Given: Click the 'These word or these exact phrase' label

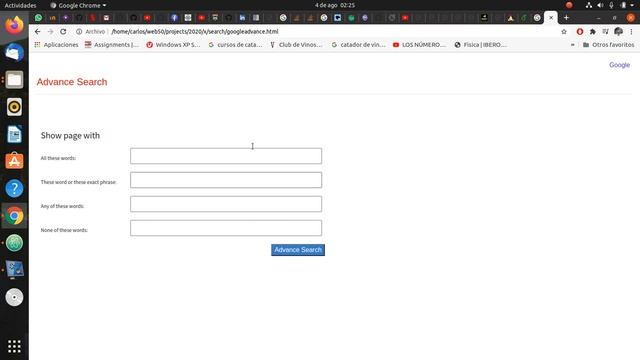Looking at the screenshot, I should [x=78, y=182].
